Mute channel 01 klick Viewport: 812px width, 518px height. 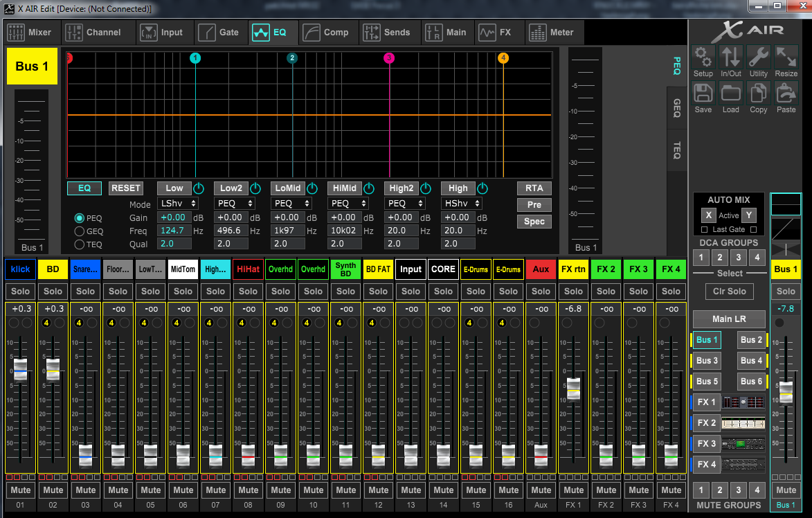coord(20,490)
